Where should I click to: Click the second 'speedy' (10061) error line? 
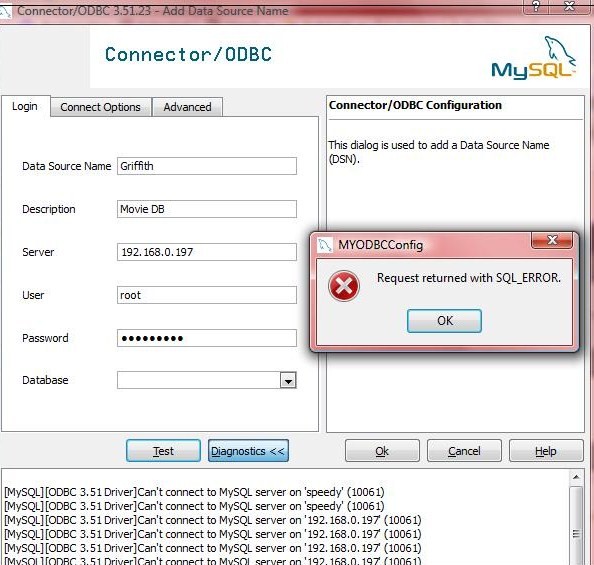point(194,506)
